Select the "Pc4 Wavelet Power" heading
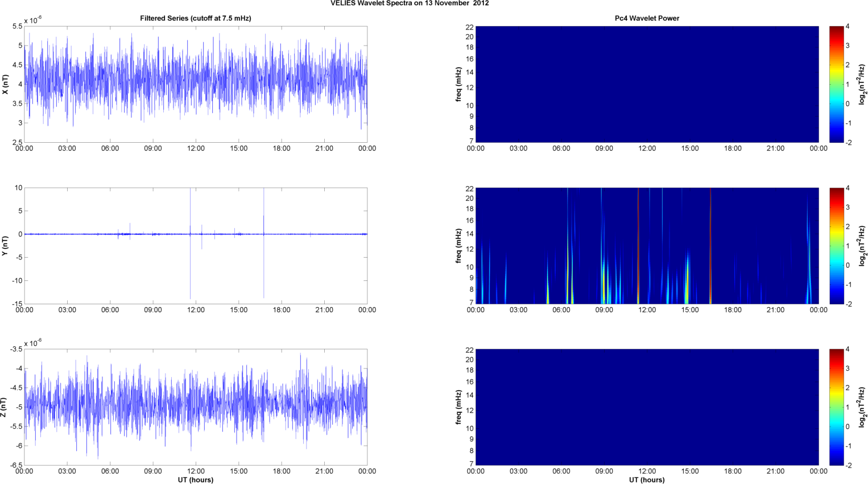The image size is (868, 484). [647, 18]
